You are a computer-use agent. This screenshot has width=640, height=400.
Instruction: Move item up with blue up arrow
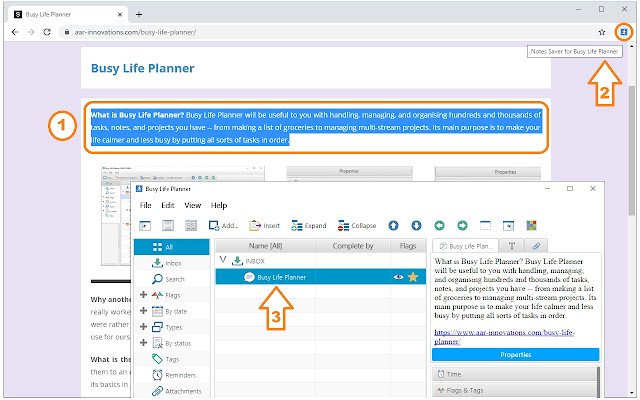pos(393,225)
